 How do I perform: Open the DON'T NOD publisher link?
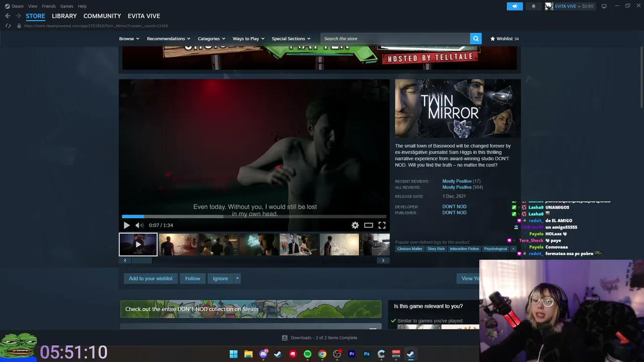454,213
